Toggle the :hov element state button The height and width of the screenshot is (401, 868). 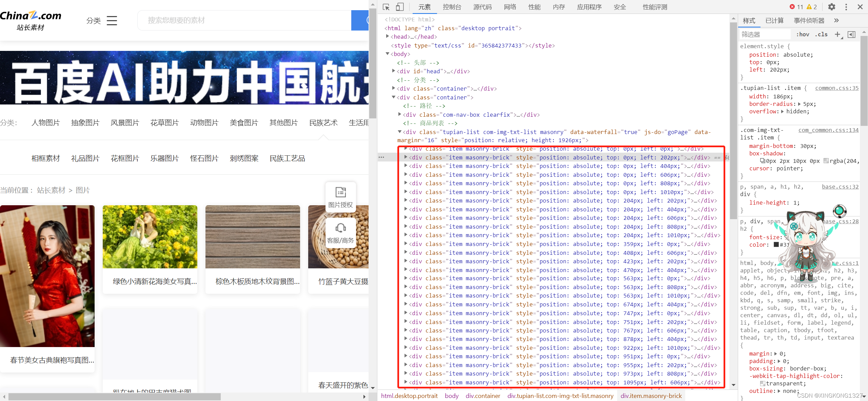click(x=803, y=34)
